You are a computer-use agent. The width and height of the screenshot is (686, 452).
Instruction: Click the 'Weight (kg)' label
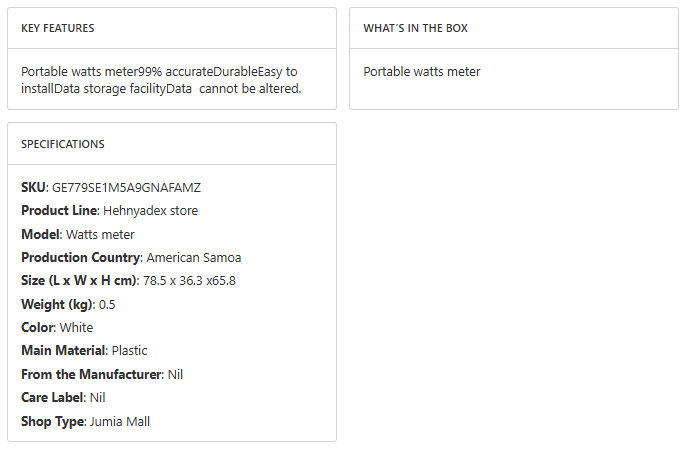tap(56, 305)
